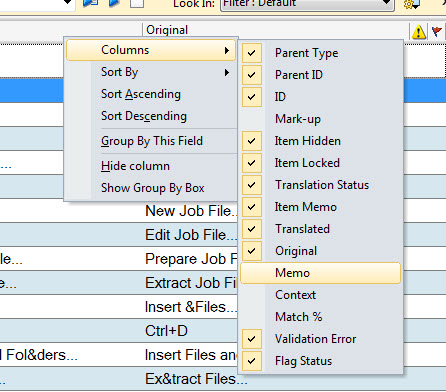The image size is (446, 392).
Task: Uncheck the Parent Type column
Action: coord(320,53)
